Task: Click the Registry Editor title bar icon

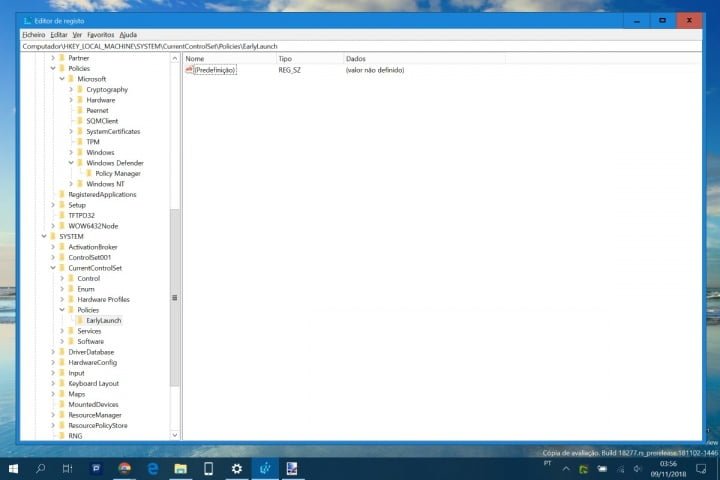Action: tap(28, 21)
